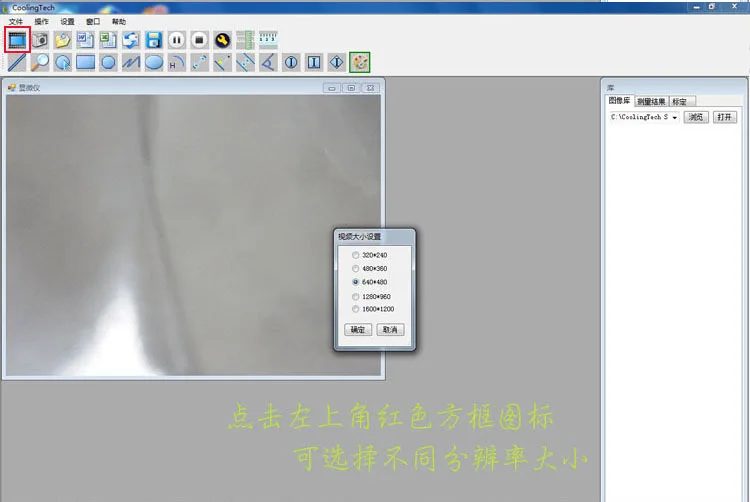Image resolution: width=750 pixels, height=502 pixels.
Task: Click the 打开 open button
Action: [x=725, y=117]
